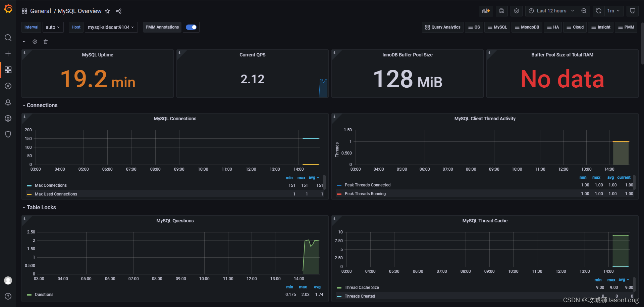The width and height of the screenshot is (644, 307).
Task: Open the Search icon in sidebar
Action: pos(8,38)
